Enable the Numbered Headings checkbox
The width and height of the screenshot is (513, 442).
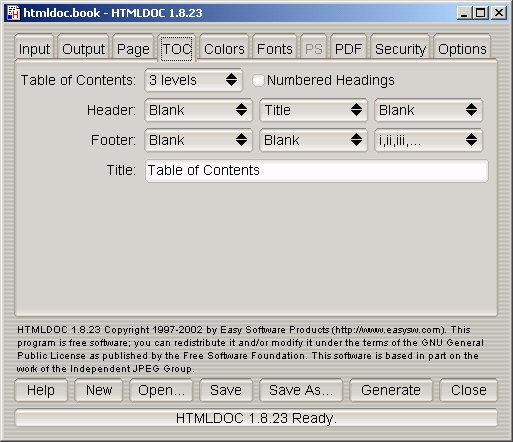click(258, 80)
